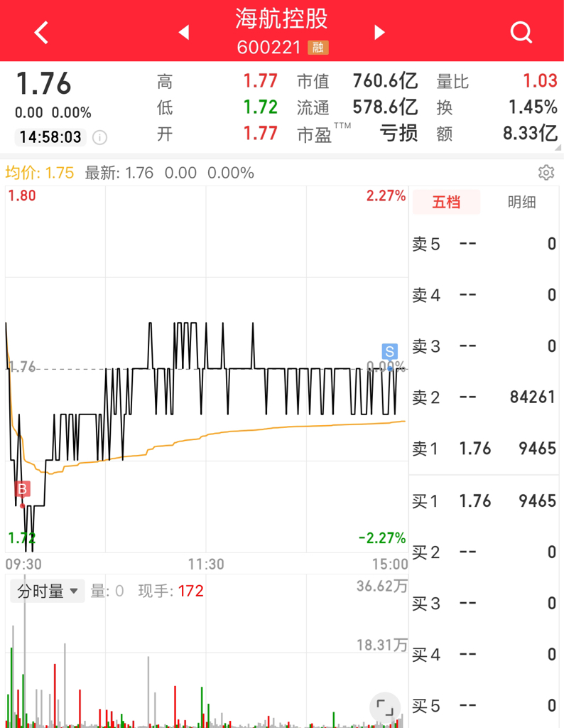Tap volume ratio 1.03

tap(541, 81)
